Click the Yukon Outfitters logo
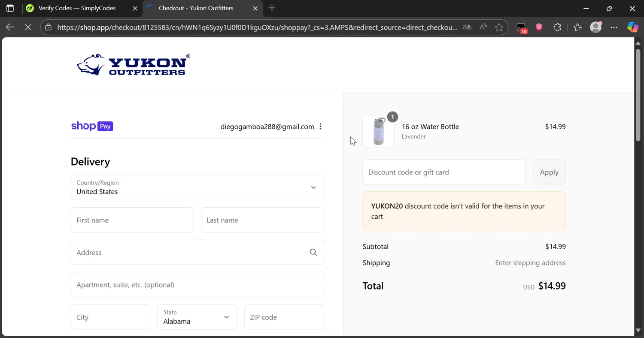This screenshot has width=644, height=338. [x=134, y=65]
